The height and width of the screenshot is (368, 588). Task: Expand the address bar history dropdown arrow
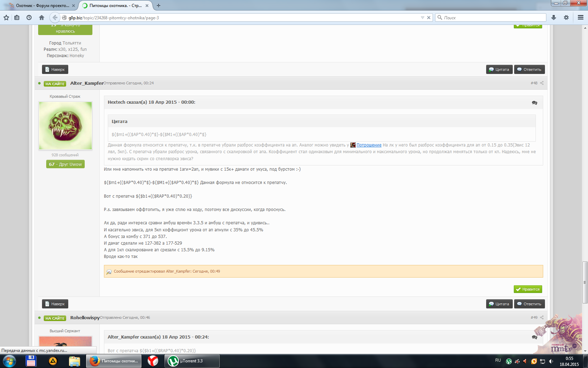coord(422,18)
